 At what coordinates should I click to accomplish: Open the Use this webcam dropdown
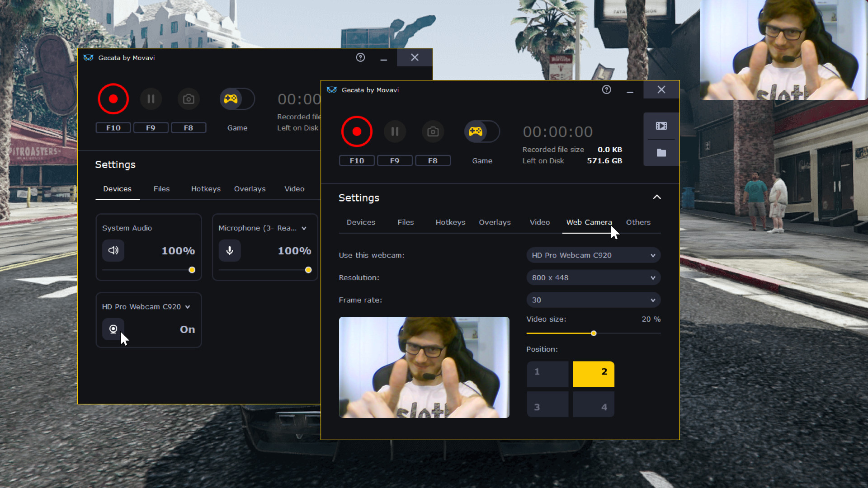point(593,255)
